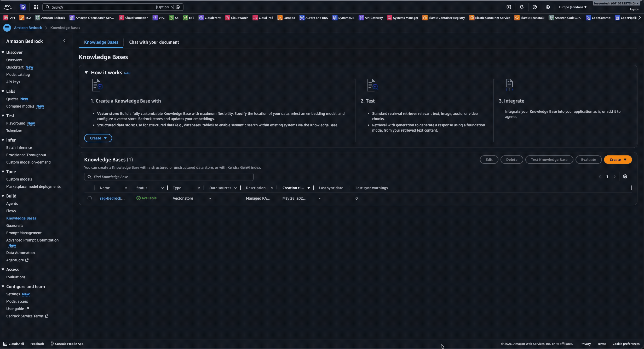Sort the table by Creation time column
644x349 pixels.
click(296, 188)
